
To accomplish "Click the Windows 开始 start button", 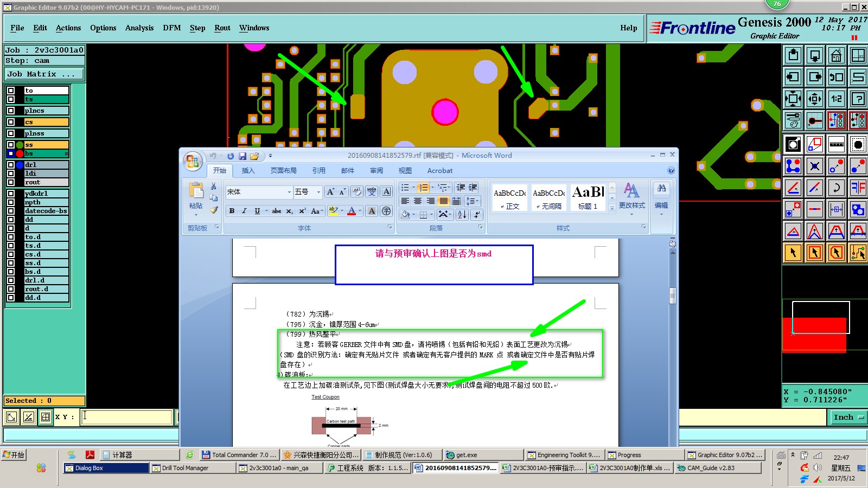I will point(15,455).
